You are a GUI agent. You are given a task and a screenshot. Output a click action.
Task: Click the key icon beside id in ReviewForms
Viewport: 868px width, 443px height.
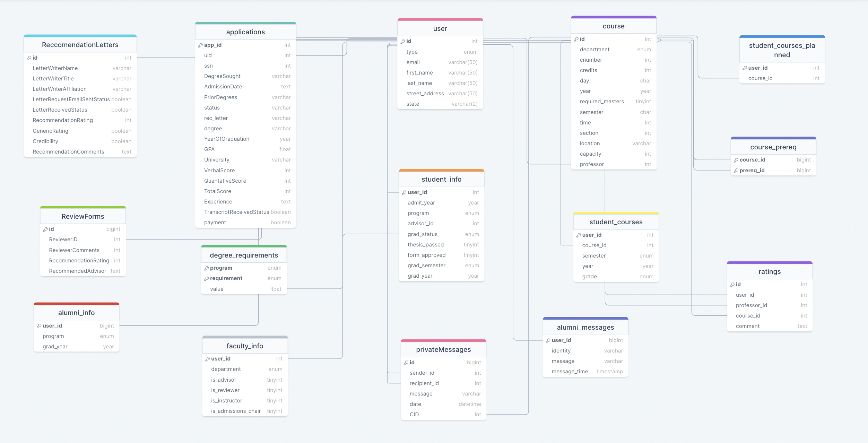pos(45,229)
